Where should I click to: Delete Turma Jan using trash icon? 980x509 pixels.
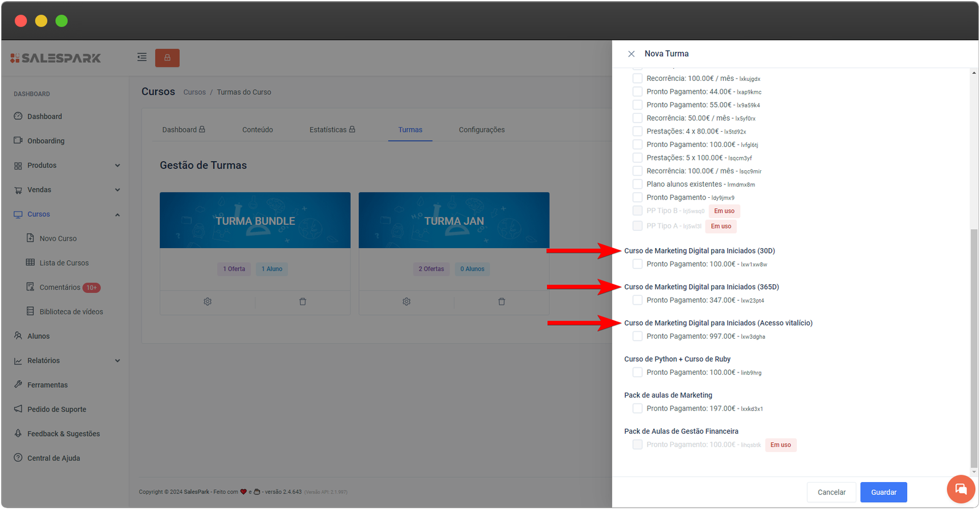tap(502, 301)
